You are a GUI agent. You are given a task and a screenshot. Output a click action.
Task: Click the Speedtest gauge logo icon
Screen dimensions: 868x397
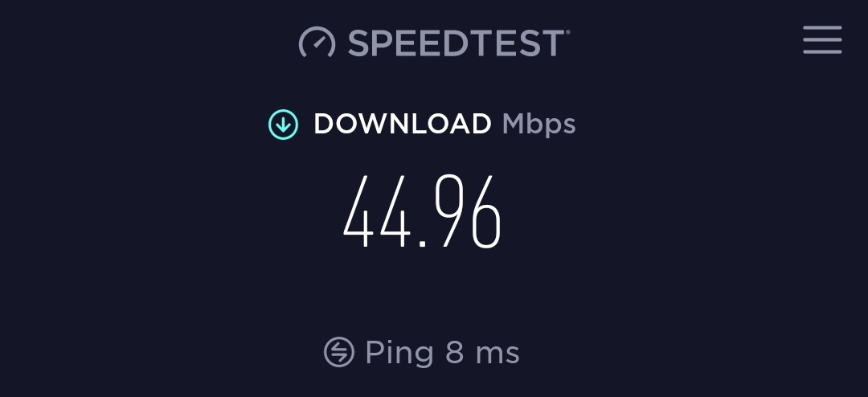(317, 42)
